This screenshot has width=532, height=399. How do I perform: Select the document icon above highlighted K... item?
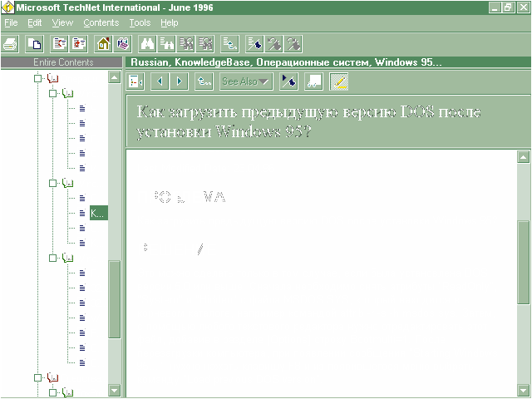[82, 198]
